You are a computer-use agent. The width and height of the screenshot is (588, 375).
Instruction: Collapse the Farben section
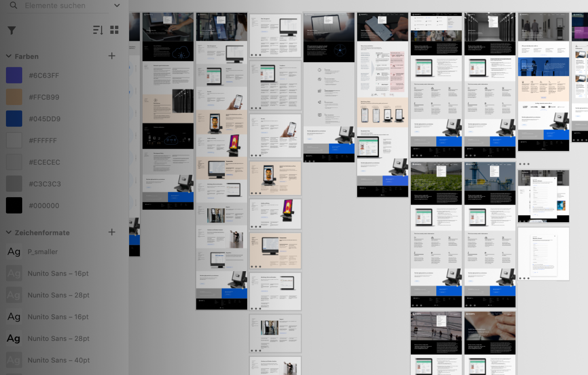pyautogui.click(x=9, y=56)
